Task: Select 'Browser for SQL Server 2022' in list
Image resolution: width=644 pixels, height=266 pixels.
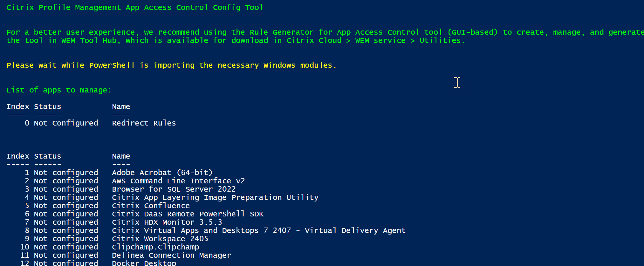Action: (x=174, y=189)
